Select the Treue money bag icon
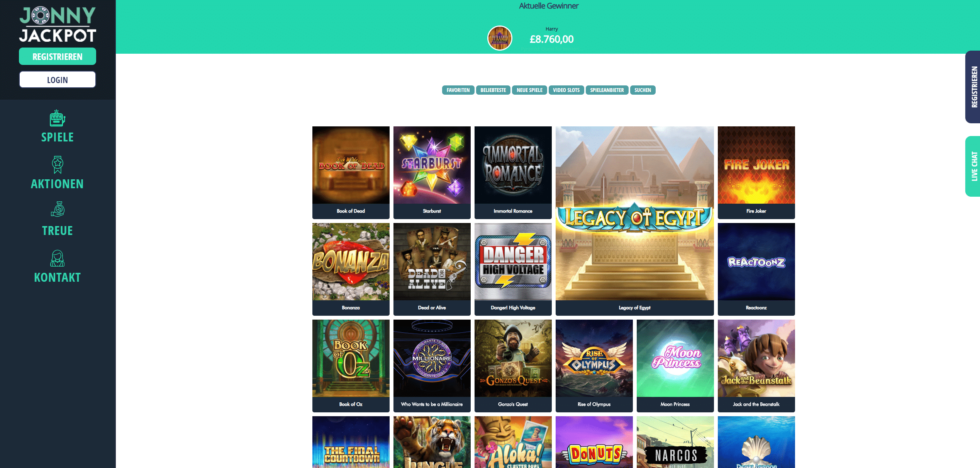This screenshot has height=468, width=980. pyautogui.click(x=58, y=209)
